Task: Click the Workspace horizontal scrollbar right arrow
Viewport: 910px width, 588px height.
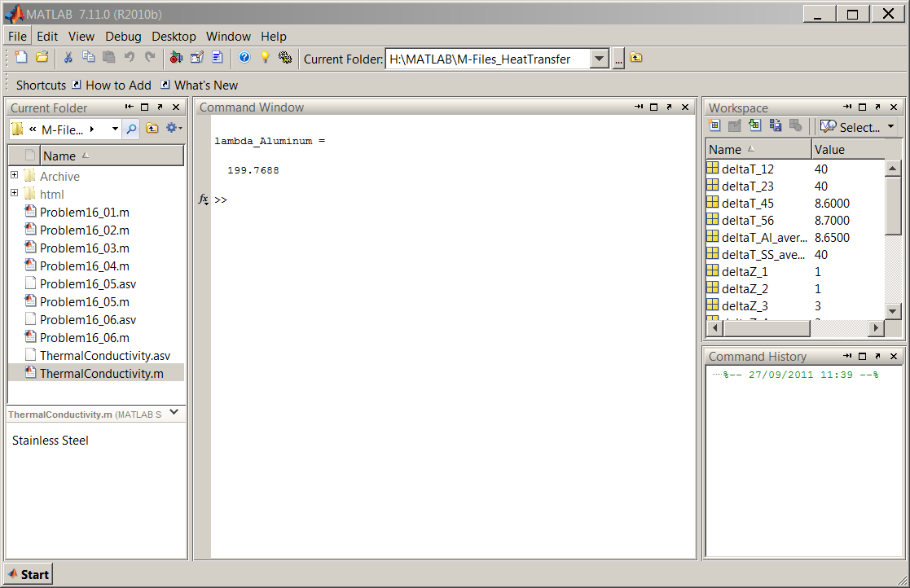Action: click(x=876, y=328)
